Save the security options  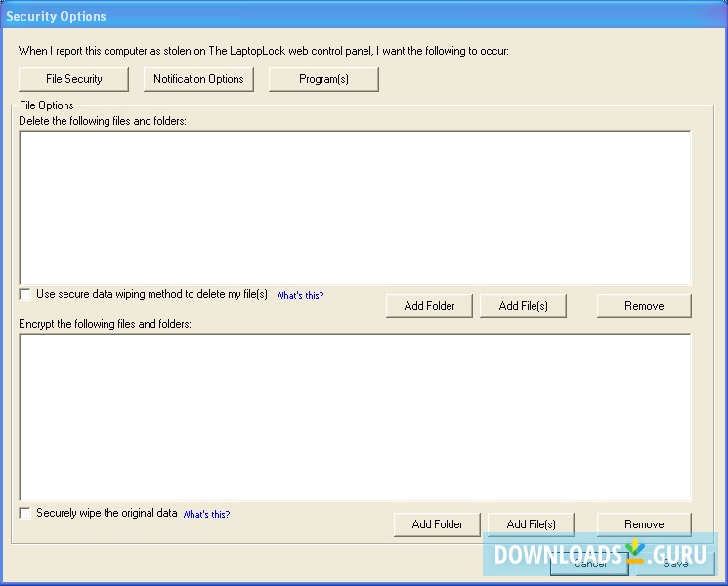click(x=675, y=564)
